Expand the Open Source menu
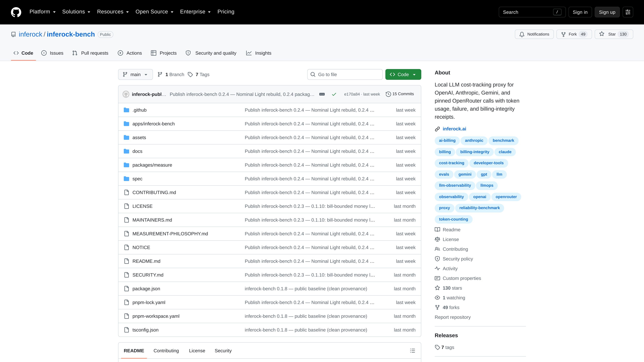 (x=154, y=12)
